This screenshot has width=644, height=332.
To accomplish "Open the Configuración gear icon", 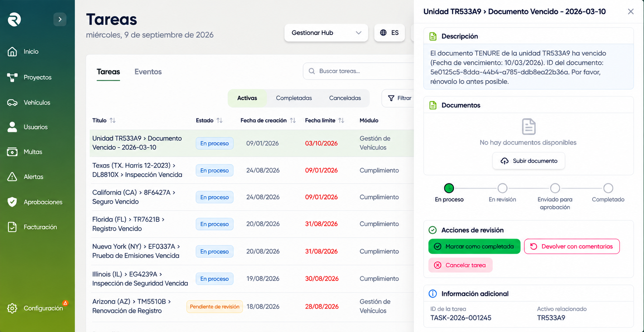I will (x=12, y=308).
